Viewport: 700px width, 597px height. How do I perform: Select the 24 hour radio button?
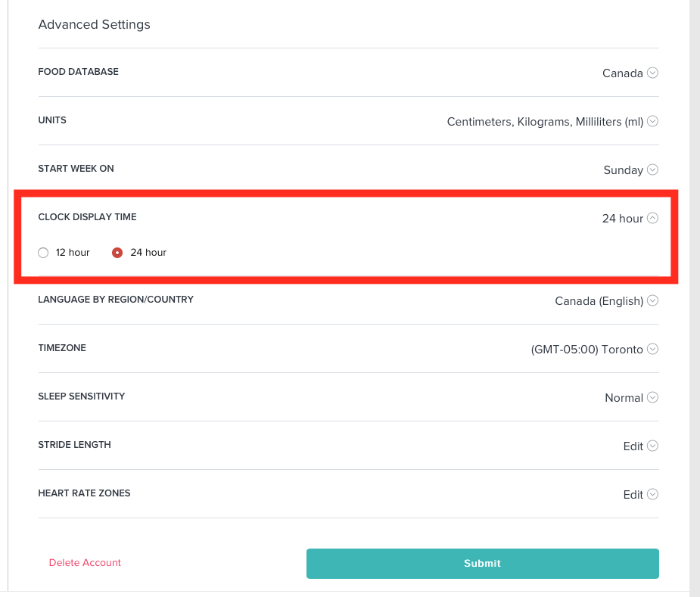pyautogui.click(x=117, y=253)
